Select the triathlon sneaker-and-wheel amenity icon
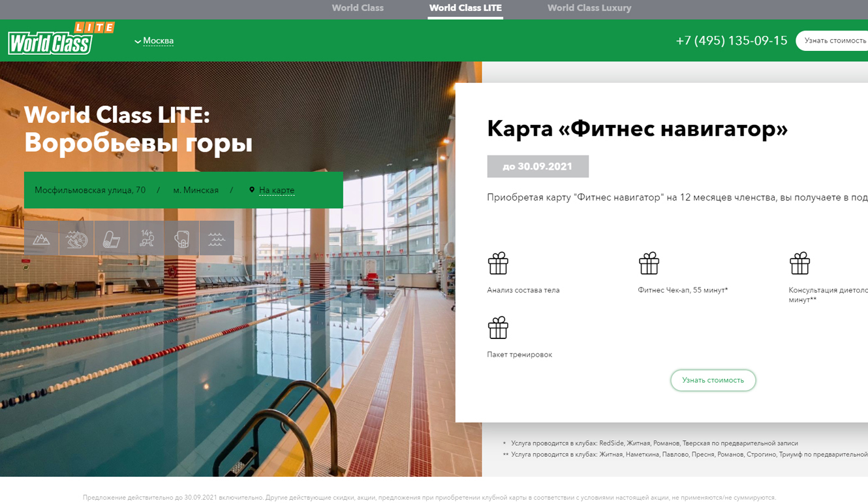868x503 pixels. 76,238
